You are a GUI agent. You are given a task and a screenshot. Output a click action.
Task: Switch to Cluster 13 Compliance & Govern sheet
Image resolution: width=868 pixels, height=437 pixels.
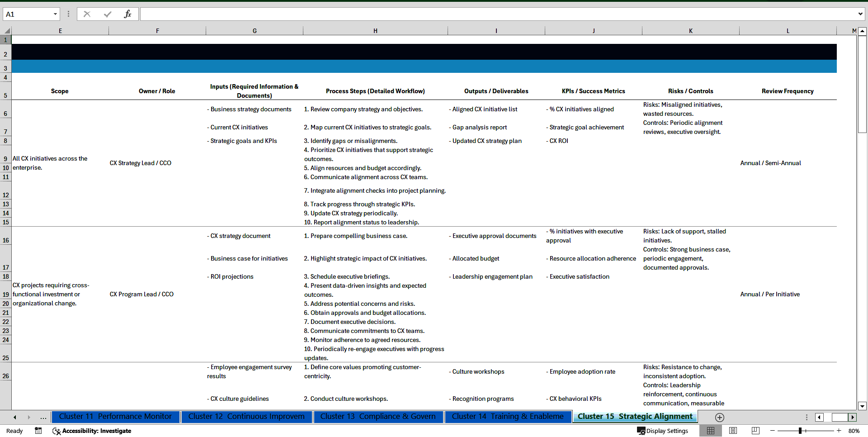(x=378, y=417)
